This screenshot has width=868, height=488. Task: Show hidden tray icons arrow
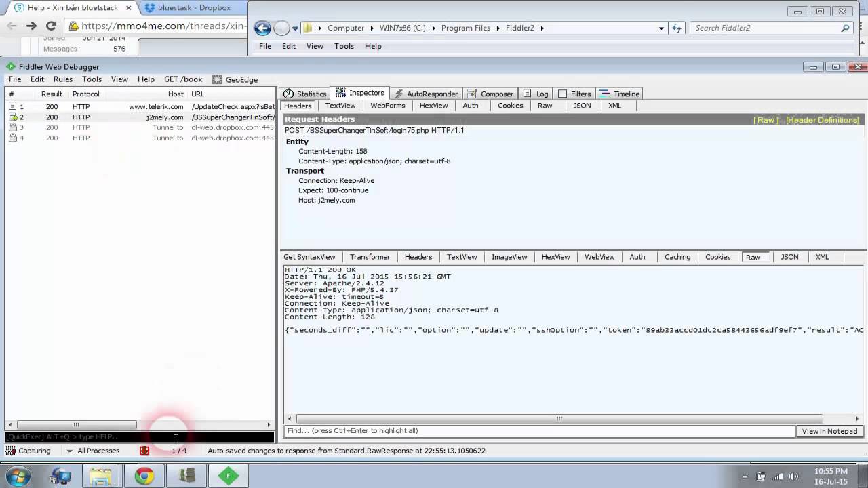point(745,476)
